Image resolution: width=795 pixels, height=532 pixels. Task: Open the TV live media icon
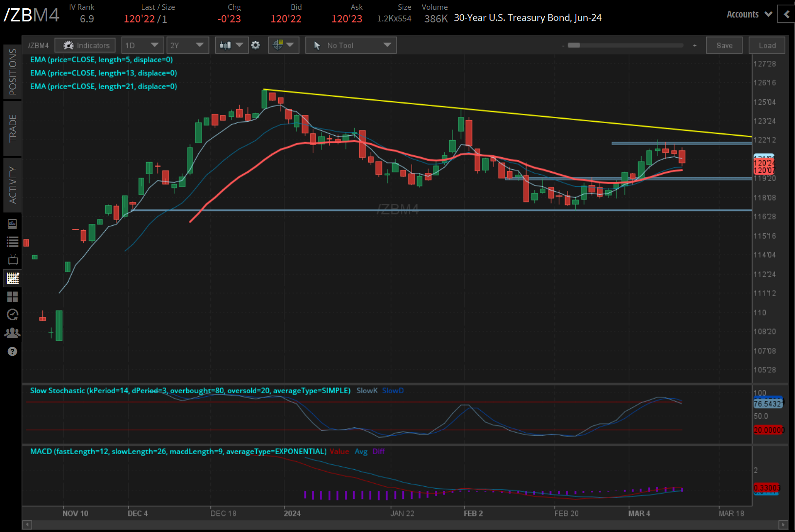[x=13, y=259]
